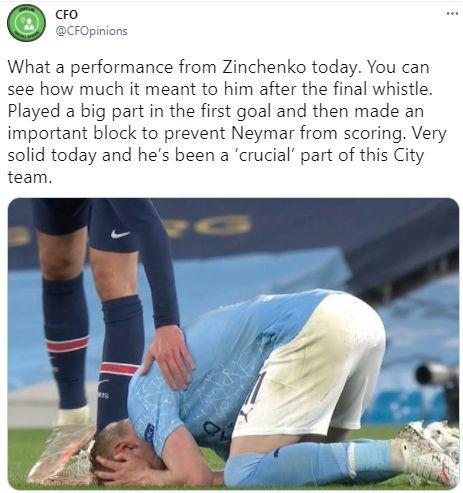The height and width of the screenshot is (493, 463).
Task: Click the quoted word 'crucial' in the tweet
Action: tap(265, 155)
